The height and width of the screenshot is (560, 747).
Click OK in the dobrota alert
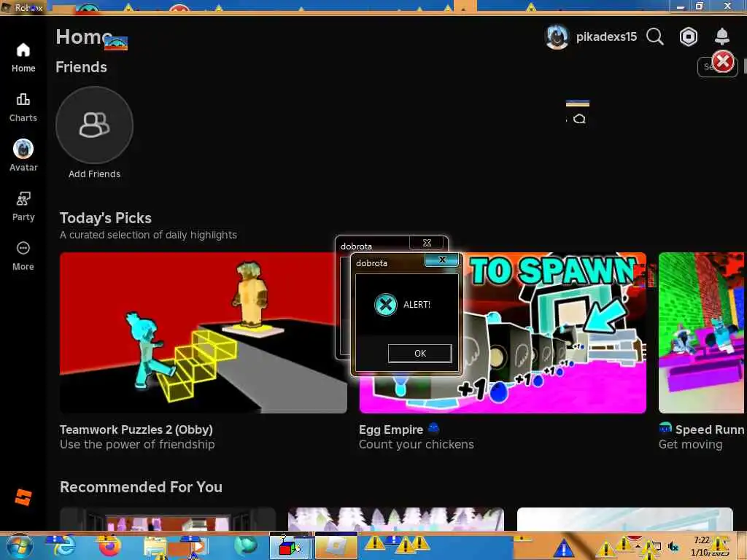(x=419, y=354)
